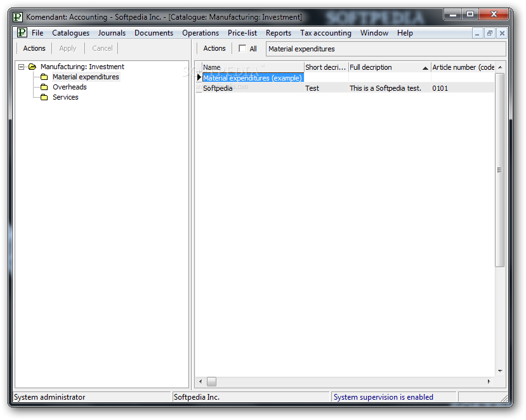Screen dimensions: 526x420
Task: Click the current row arrow indicator
Action: point(199,77)
